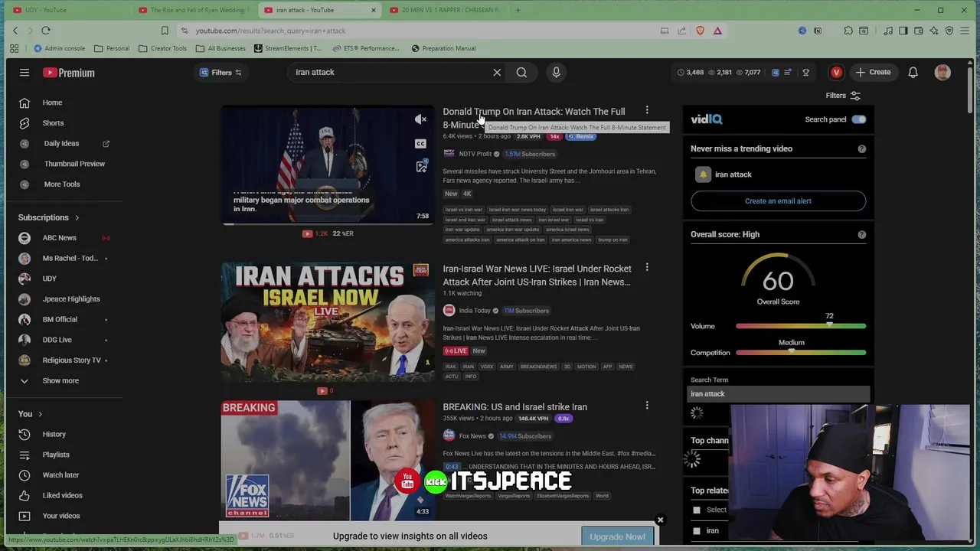Open the YouTube guide hamburger menu
Viewport: 980px width, 551px height.
[x=24, y=73]
